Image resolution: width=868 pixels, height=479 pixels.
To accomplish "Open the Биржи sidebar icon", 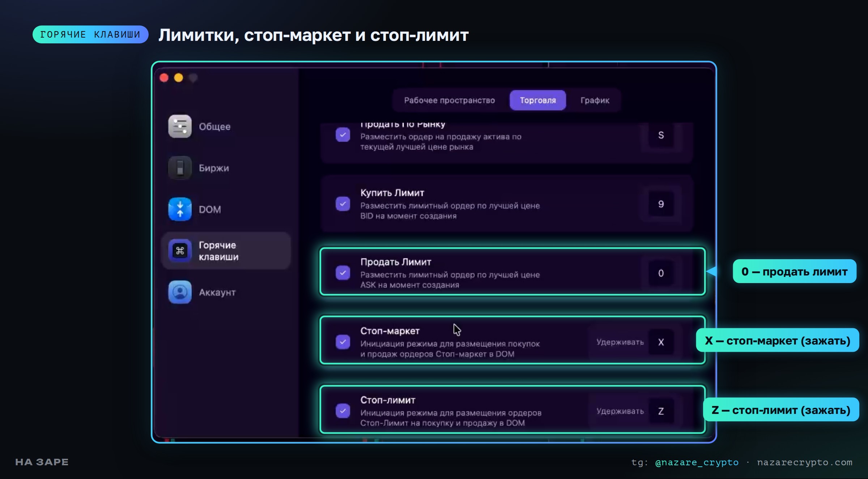I will [180, 168].
